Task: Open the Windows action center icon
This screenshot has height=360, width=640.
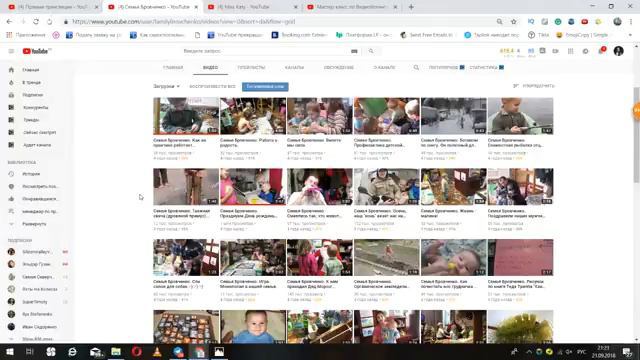Action: point(627,352)
